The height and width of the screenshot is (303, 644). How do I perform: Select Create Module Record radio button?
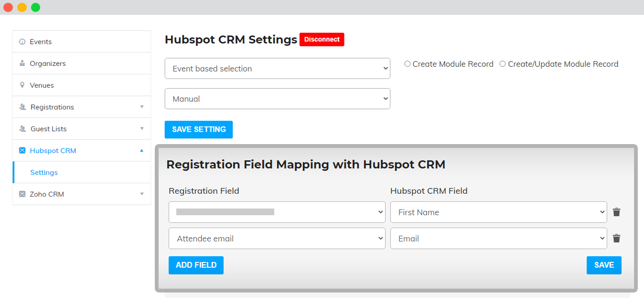[x=408, y=64]
